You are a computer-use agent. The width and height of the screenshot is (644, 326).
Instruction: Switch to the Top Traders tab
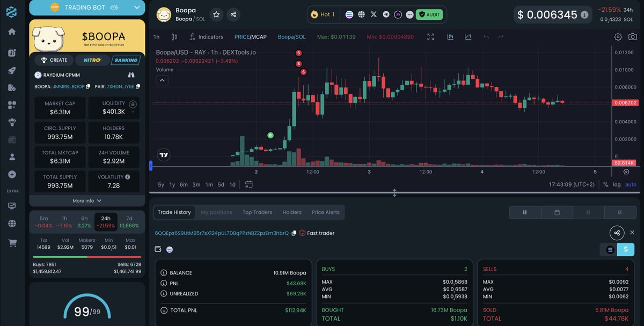pyautogui.click(x=258, y=212)
